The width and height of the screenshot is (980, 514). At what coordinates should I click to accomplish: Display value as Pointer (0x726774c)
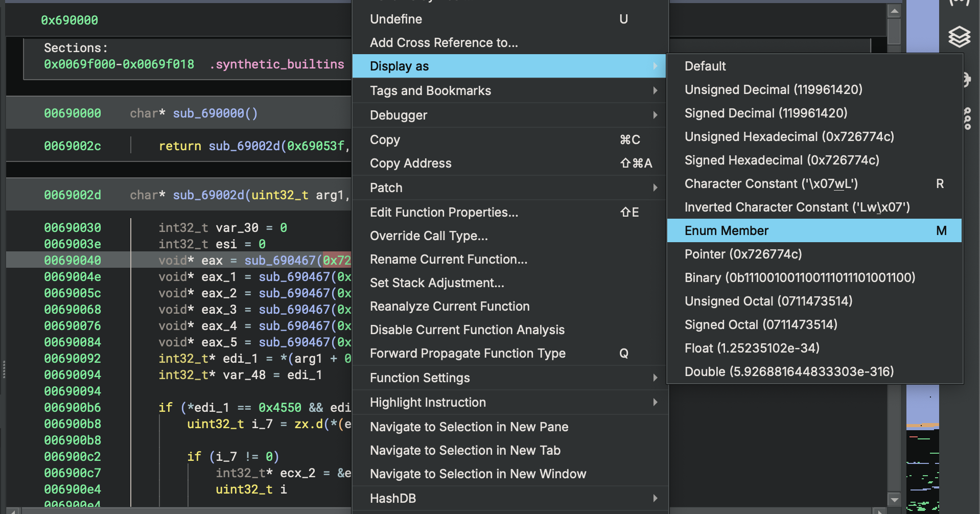(814, 254)
